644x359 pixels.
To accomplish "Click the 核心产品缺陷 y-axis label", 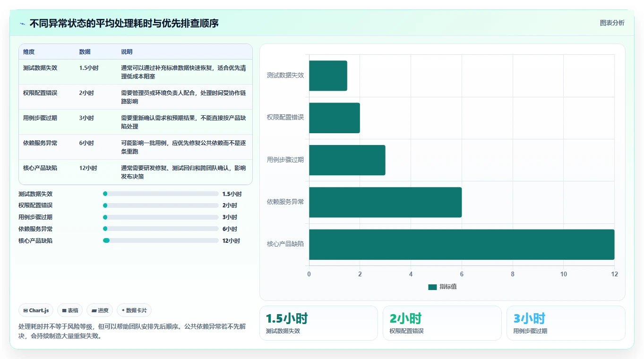I will (285, 244).
